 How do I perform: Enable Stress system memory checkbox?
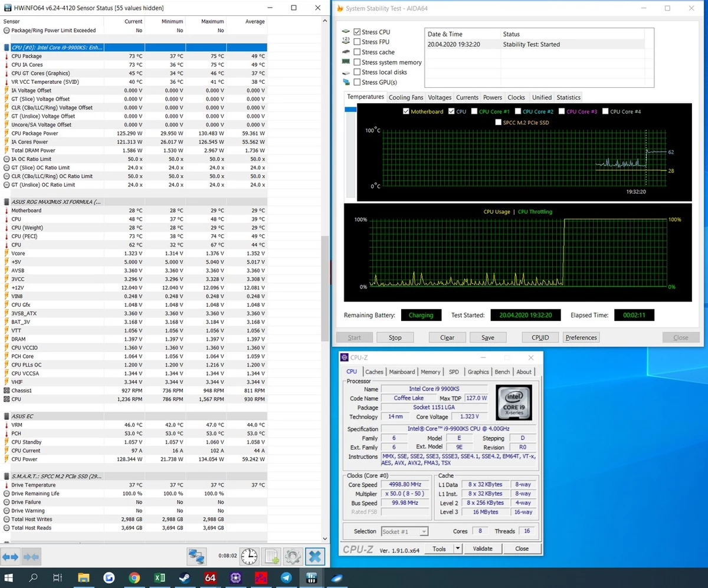[357, 62]
